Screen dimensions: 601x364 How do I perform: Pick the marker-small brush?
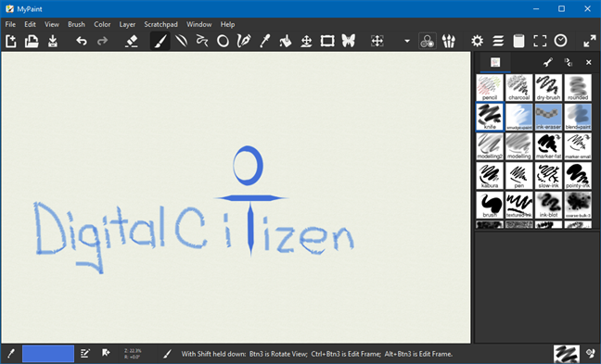click(578, 146)
